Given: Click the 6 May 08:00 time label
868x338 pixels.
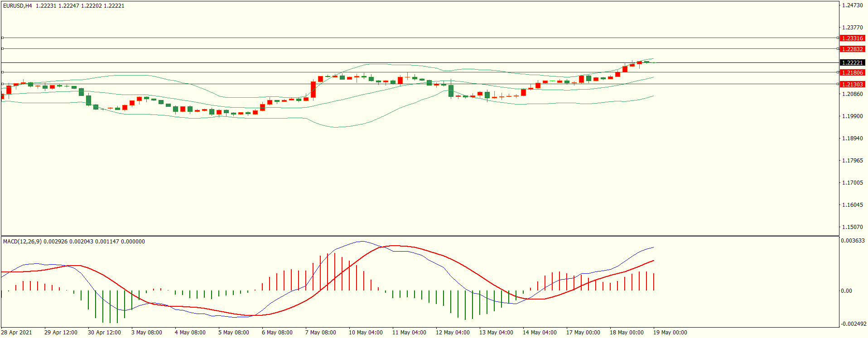Looking at the screenshot, I should point(277,333).
